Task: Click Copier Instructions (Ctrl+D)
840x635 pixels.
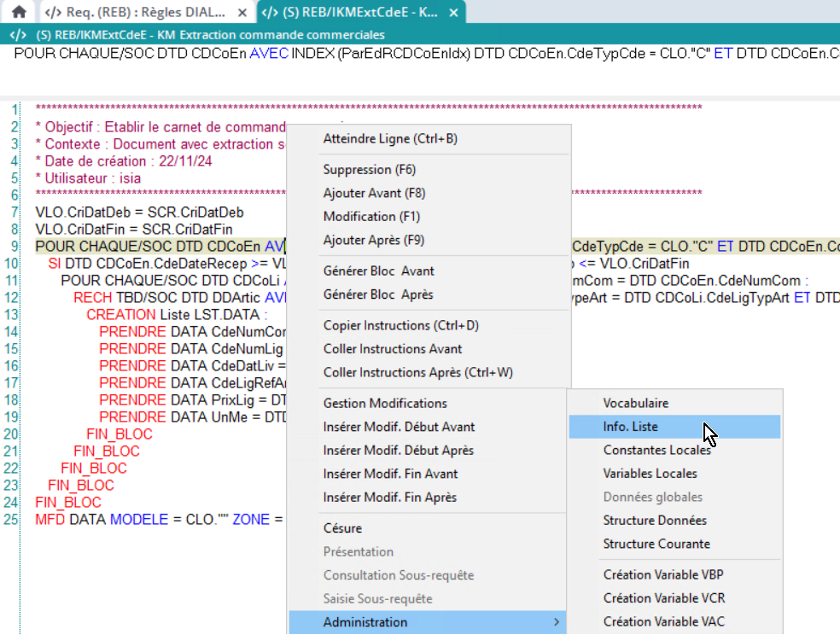Action: 400,325
